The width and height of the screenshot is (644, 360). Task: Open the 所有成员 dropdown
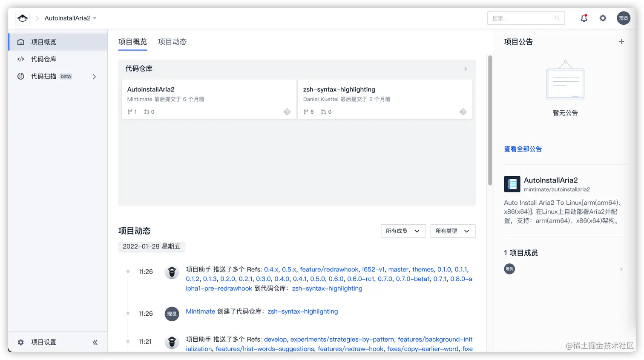coord(403,231)
